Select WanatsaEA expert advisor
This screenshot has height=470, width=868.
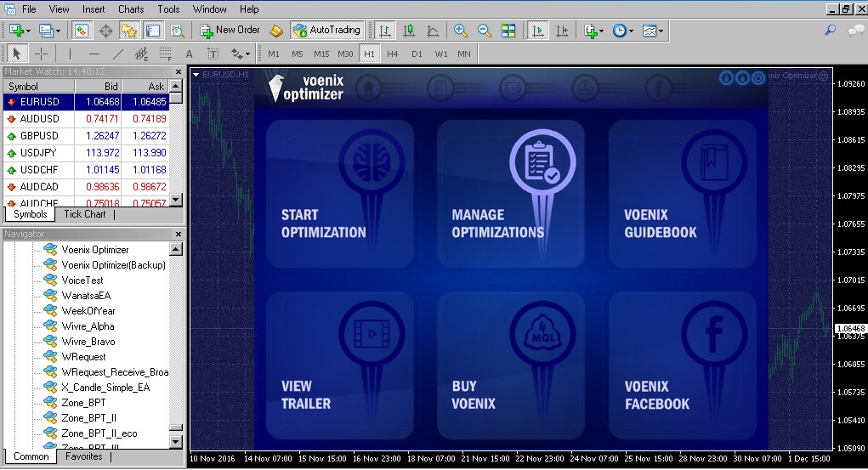86,295
